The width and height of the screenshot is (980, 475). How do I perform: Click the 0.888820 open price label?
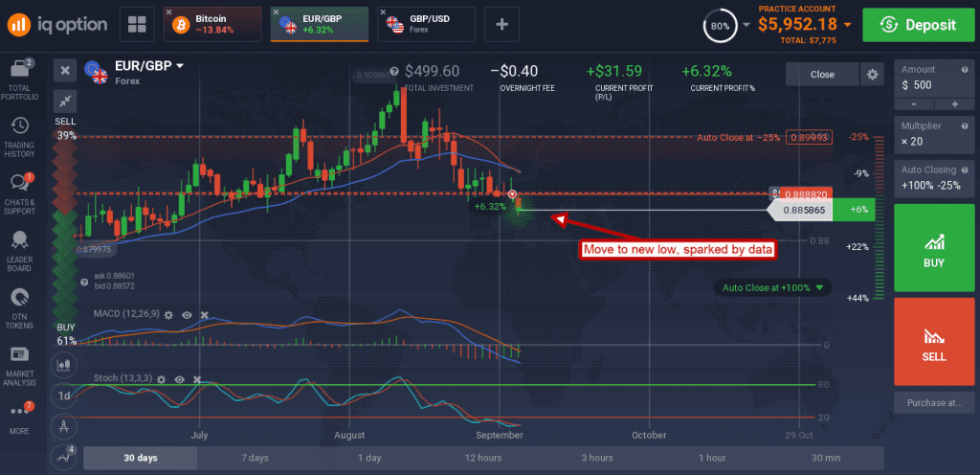(804, 194)
